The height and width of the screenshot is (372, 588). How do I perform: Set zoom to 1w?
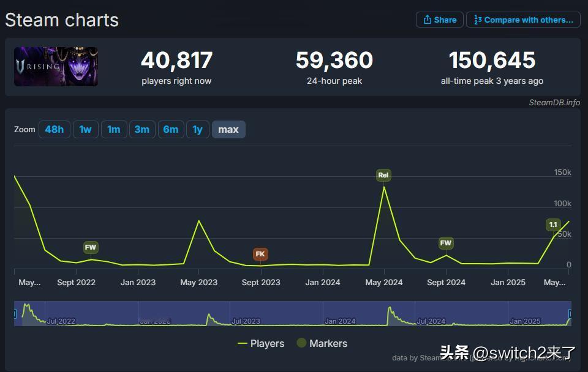[x=86, y=130]
